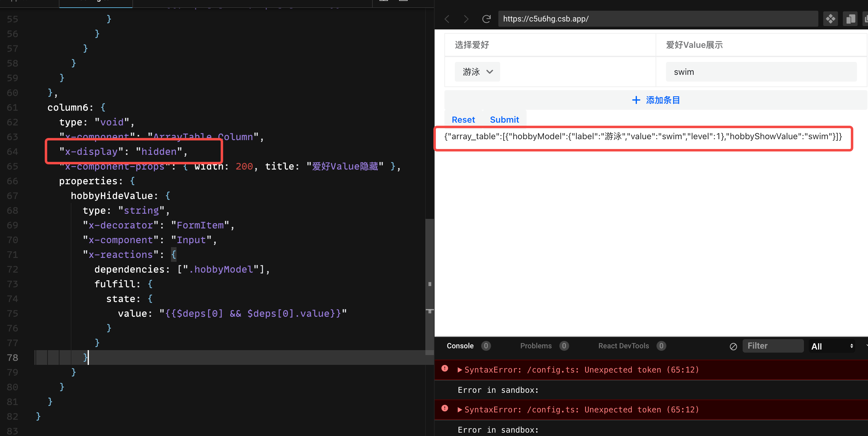Click the clear console icon beside Filter

click(733, 346)
